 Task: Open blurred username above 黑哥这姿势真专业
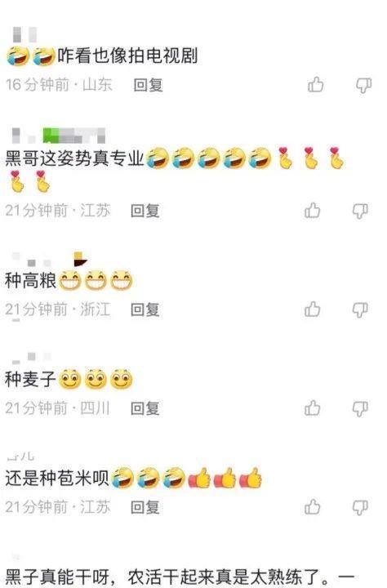click(59, 136)
